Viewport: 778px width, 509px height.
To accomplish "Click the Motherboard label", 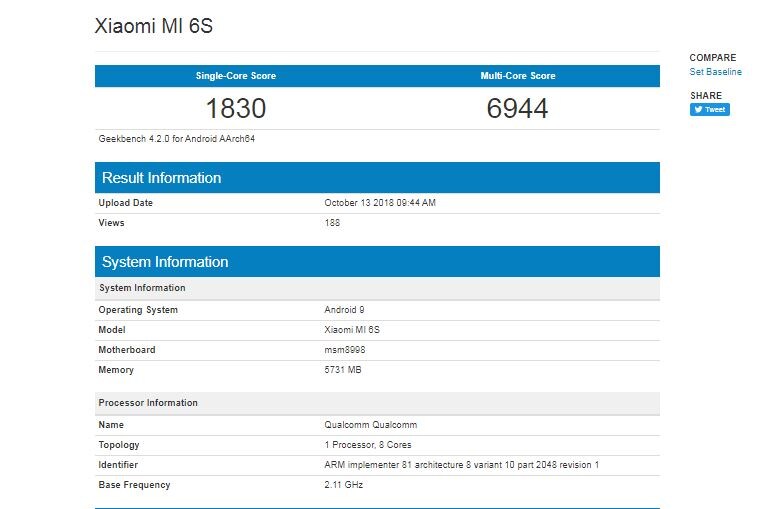I will (127, 350).
